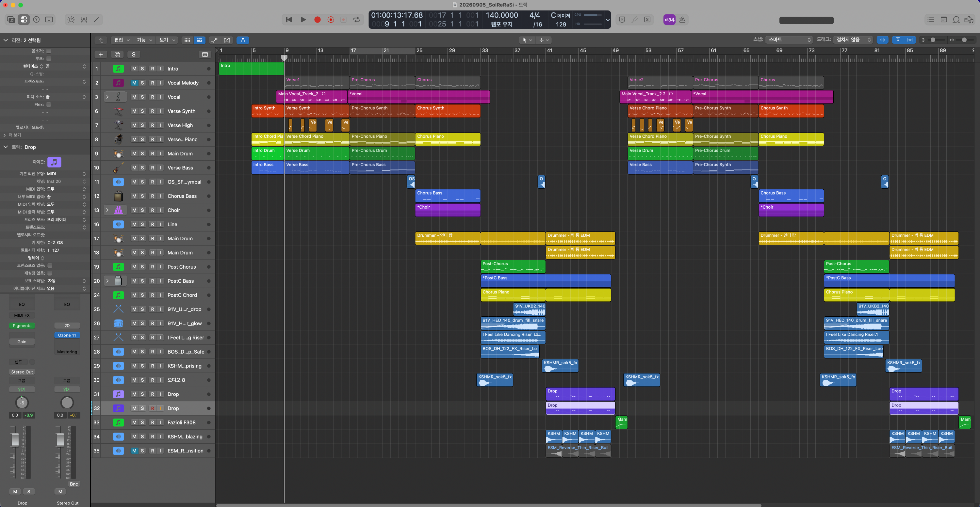980x507 pixels.
Task: Open the 스냅 snap mode dropdown
Action: 789,40
